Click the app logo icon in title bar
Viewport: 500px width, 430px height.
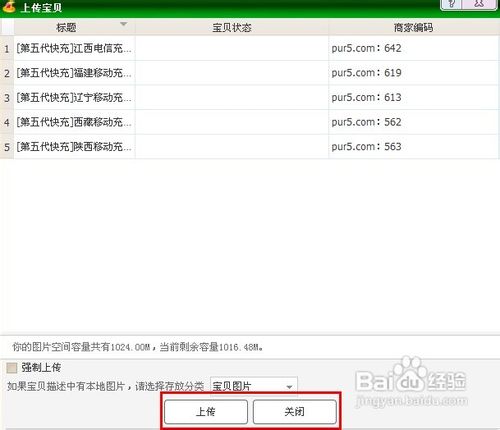tap(8, 7)
